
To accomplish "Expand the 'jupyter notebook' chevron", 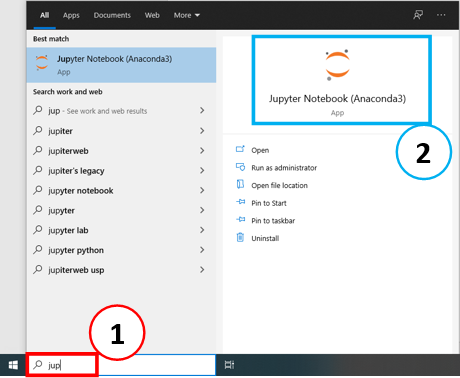I will (202, 190).
